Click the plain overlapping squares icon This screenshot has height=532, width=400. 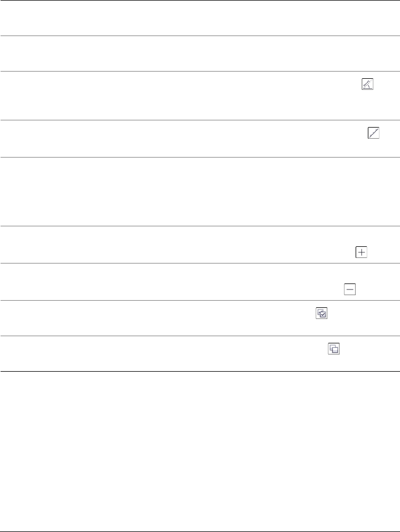[334, 349]
